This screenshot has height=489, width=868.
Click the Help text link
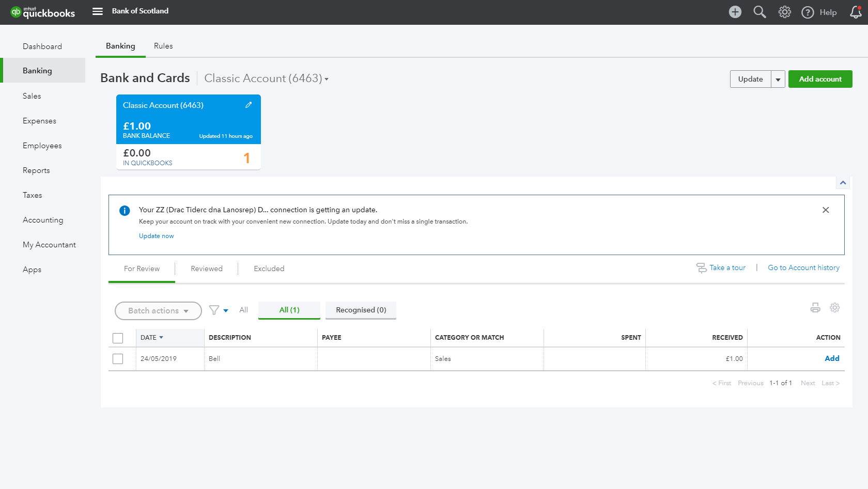pyautogui.click(x=828, y=12)
